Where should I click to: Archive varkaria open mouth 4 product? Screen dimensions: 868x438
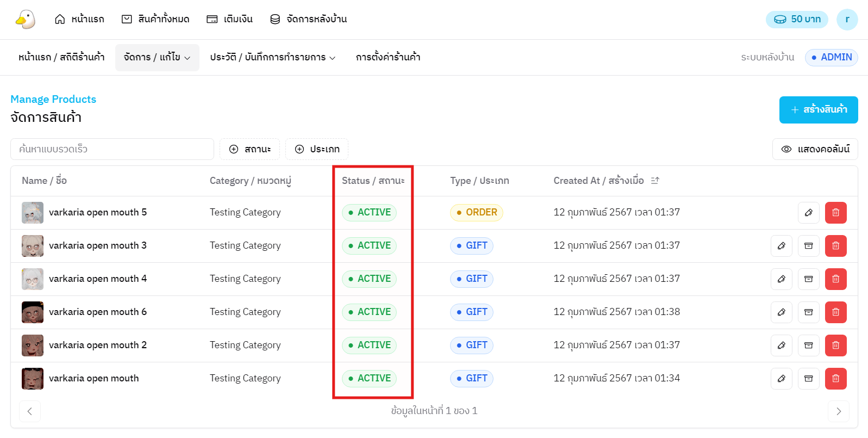808,279
